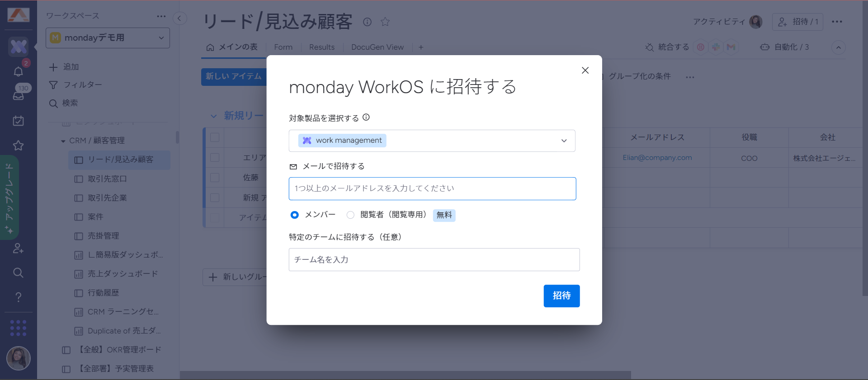Click フィルター in the sidebar
Image resolution: width=868 pixels, height=380 pixels.
[75, 85]
